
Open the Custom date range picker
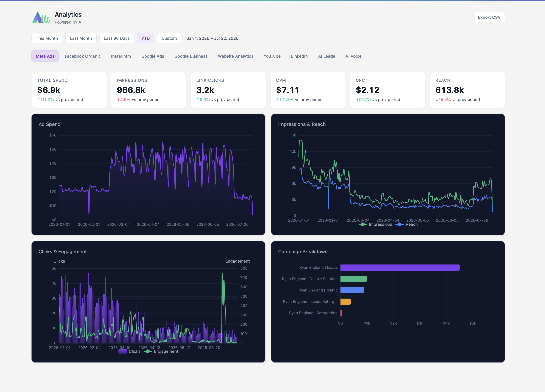point(169,38)
